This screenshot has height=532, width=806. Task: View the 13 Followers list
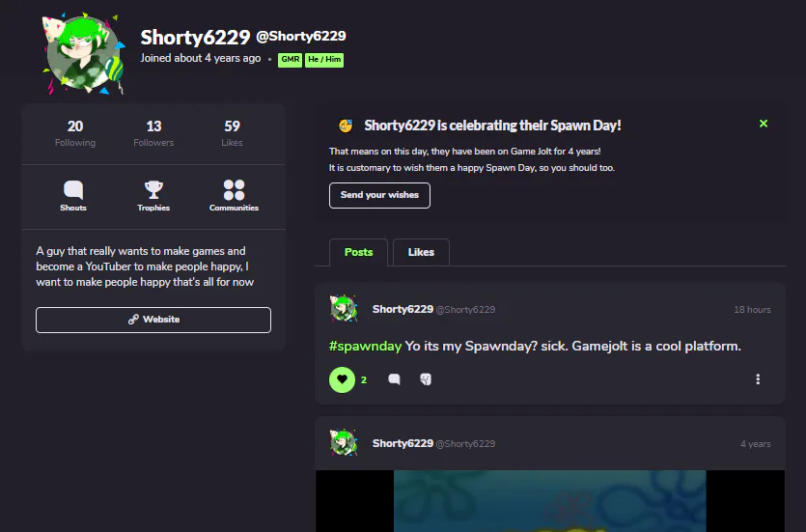pos(153,133)
